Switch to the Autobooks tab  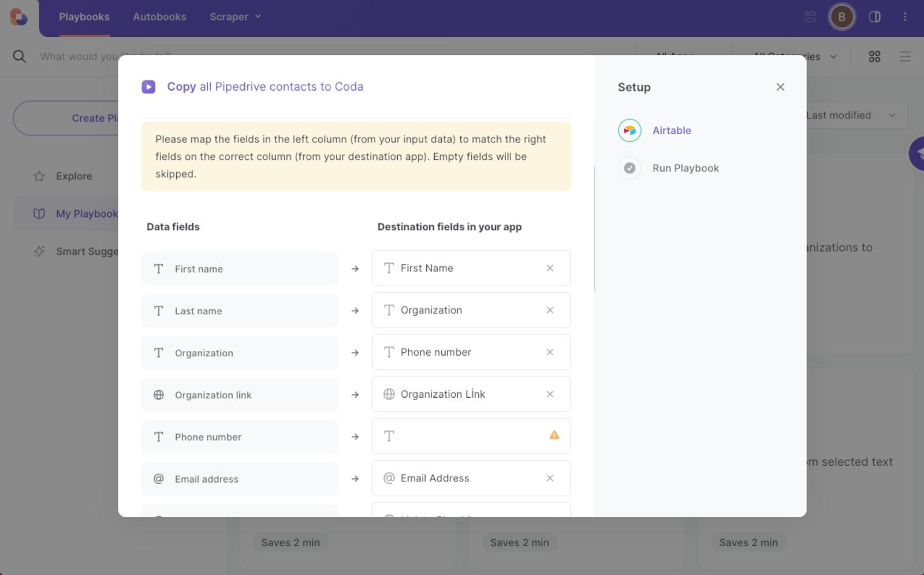pyautogui.click(x=159, y=17)
